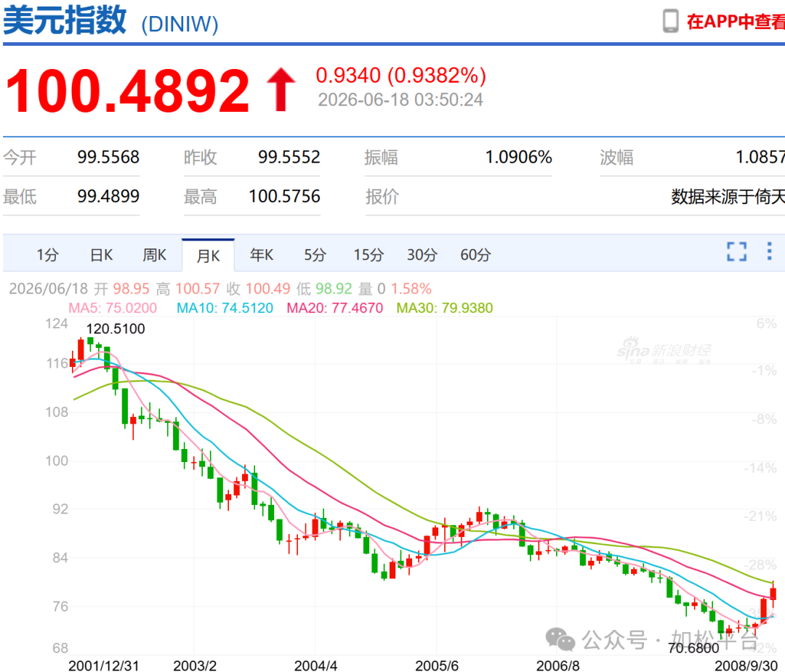The width and height of the screenshot is (785, 672).
Task: Click the MA20: 77.4670 legend
Action: (x=335, y=308)
